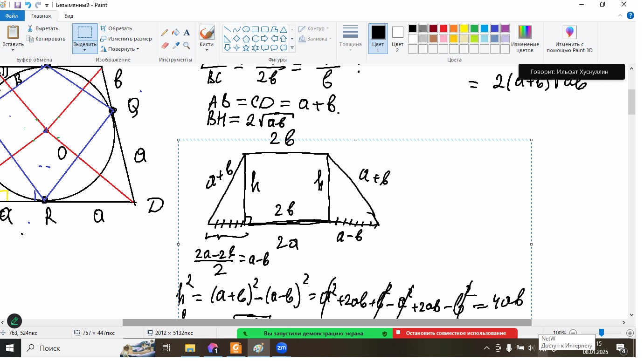Screen dimensions: 644x361
Task: Pick the red color swatch
Action: pyautogui.click(x=443, y=28)
